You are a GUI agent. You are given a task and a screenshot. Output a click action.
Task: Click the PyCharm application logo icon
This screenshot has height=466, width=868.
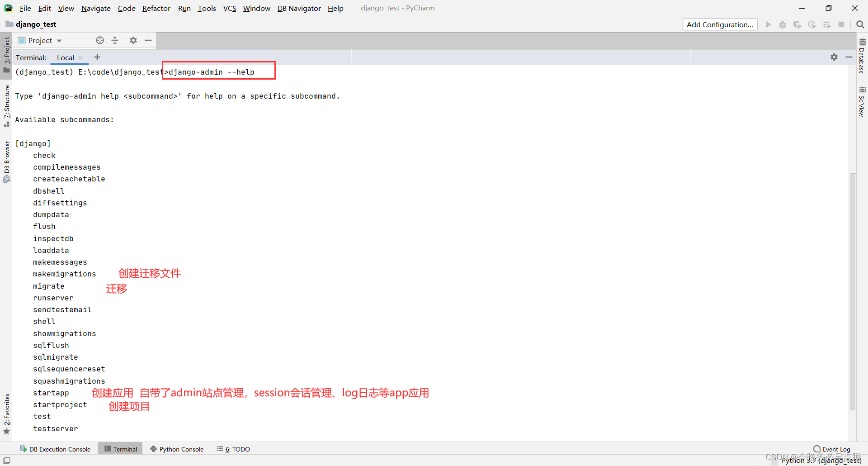(x=8, y=8)
